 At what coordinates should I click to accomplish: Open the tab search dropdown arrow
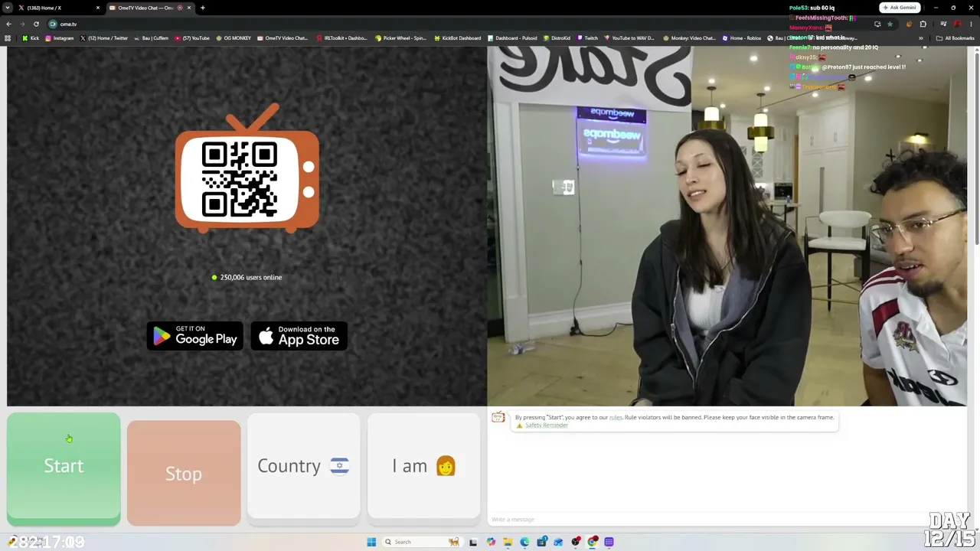[x=7, y=8]
